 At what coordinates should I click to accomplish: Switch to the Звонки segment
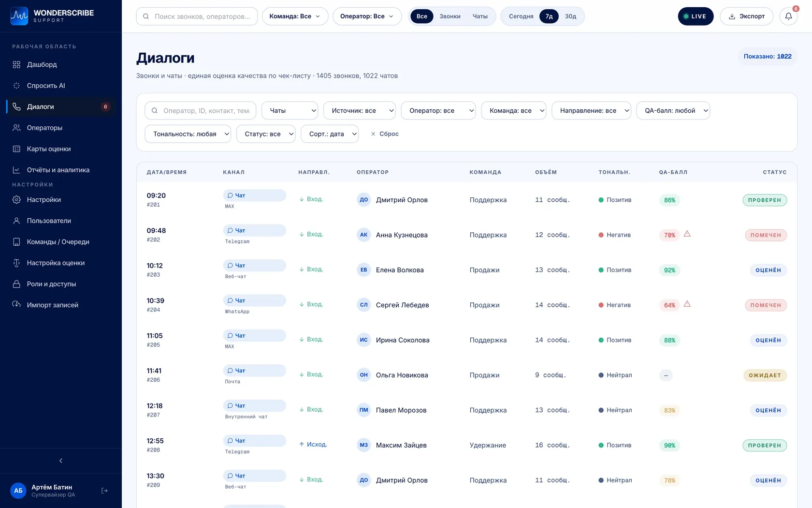450,16
